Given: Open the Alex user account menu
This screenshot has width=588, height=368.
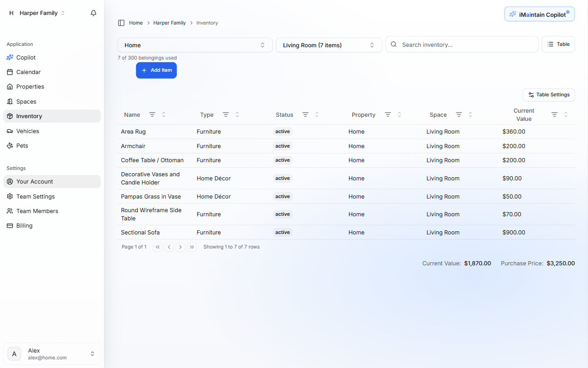Looking at the screenshot, I should click(x=52, y=354).
